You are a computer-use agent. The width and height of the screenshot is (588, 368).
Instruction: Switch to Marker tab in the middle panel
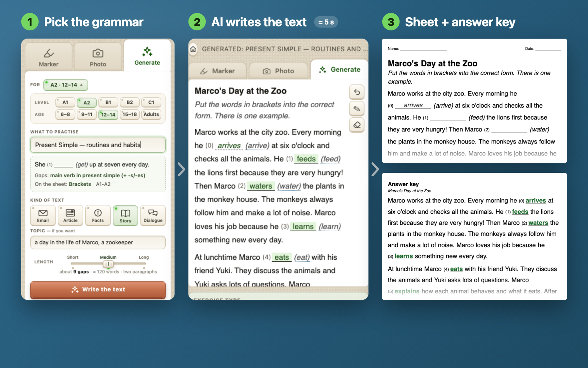click(218, 71)
